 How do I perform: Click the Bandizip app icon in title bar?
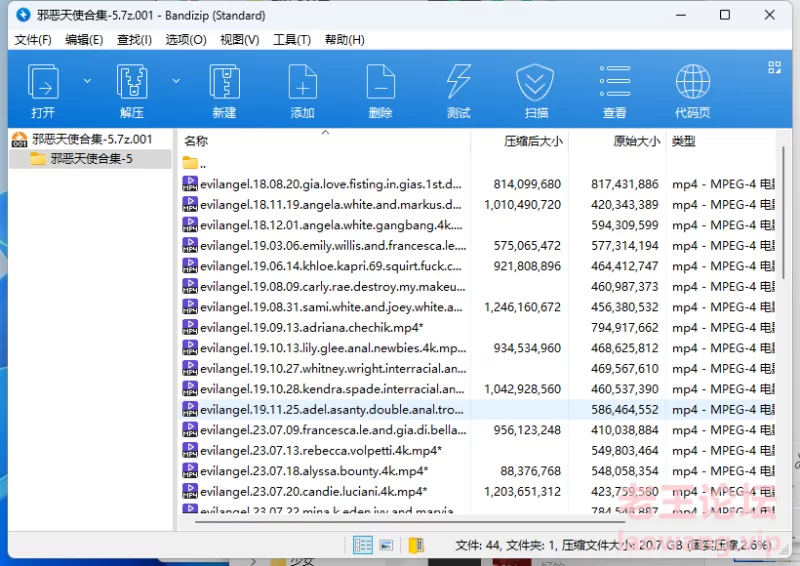pos(23,15)
